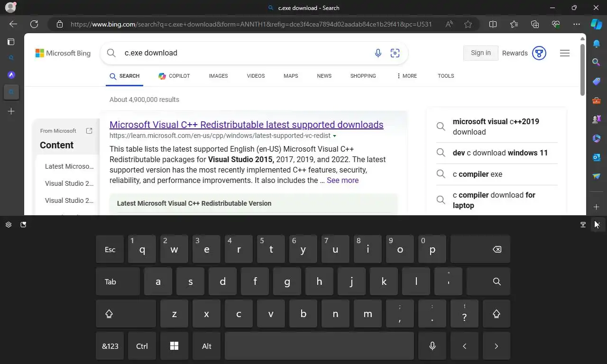The image size is (607, 364).
Task: Switch to SHOPPING tab
Action: [x=363, y=76]
